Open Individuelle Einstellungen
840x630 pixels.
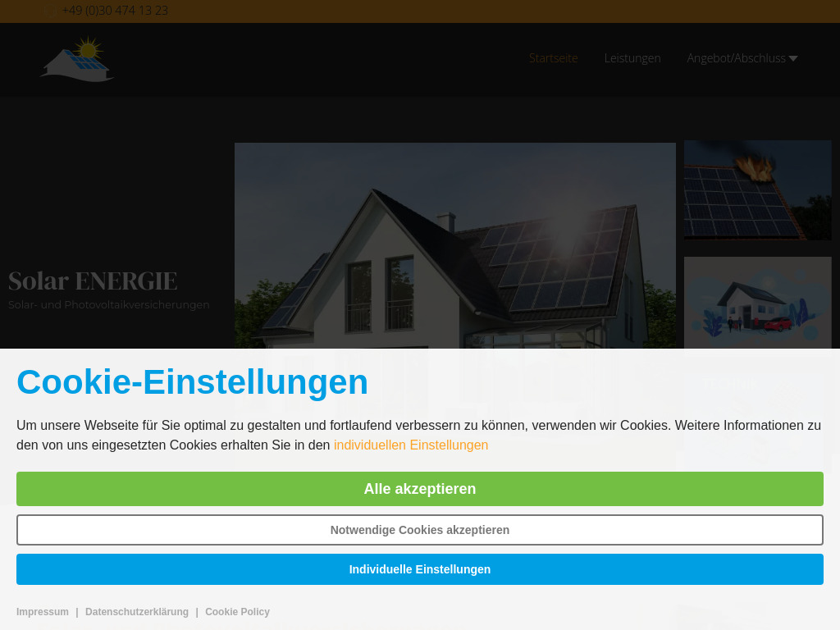coord(419,568)
